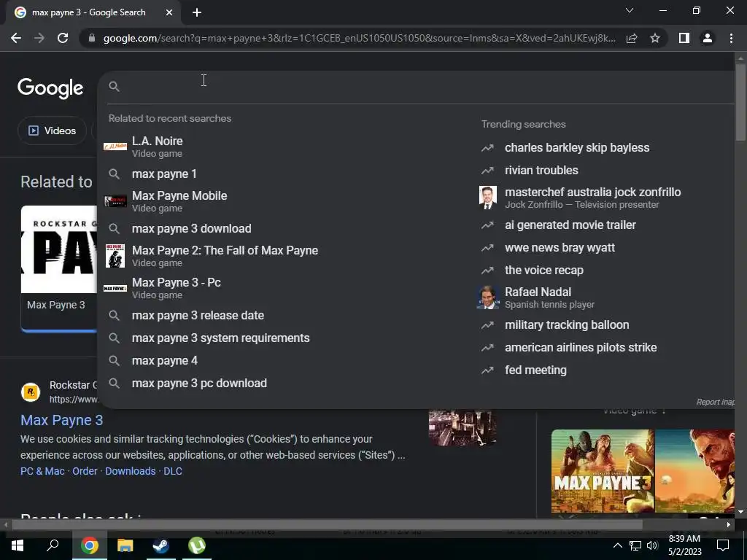This screenshot has width=747, height=560.
Task: Choose the 'max payne 4' suggestion
Action: tap(286, 360)
